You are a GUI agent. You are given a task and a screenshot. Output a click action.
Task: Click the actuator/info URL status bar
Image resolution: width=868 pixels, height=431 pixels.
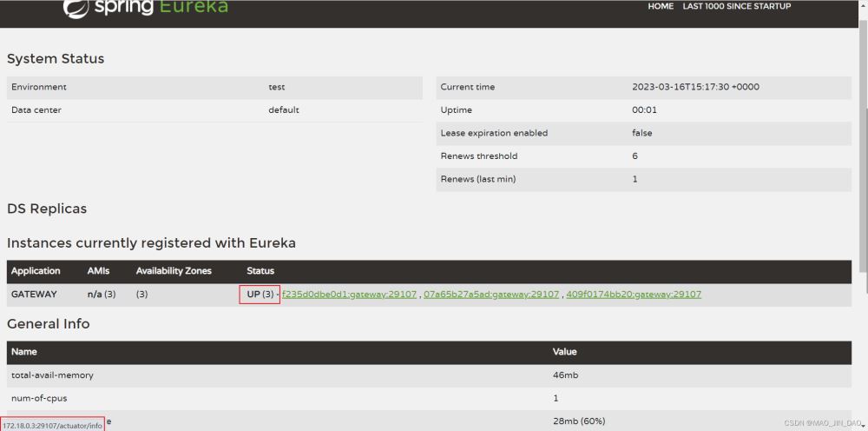(52, 426)
